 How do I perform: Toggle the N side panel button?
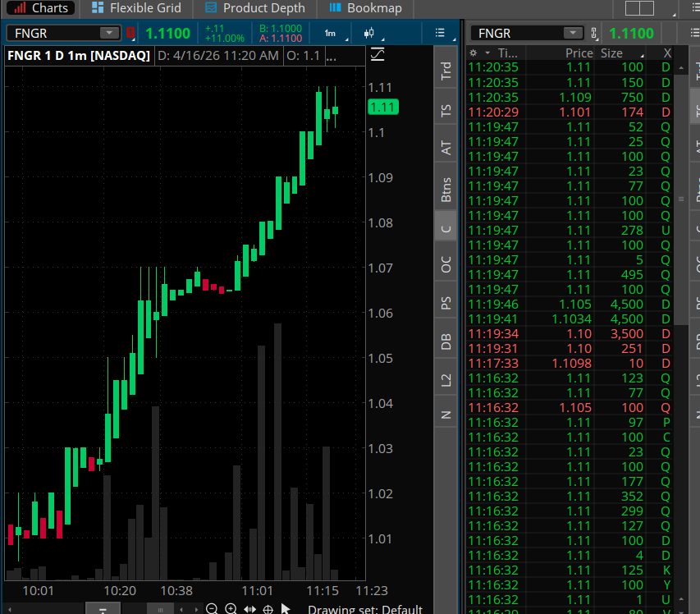(x=446, y=415)
